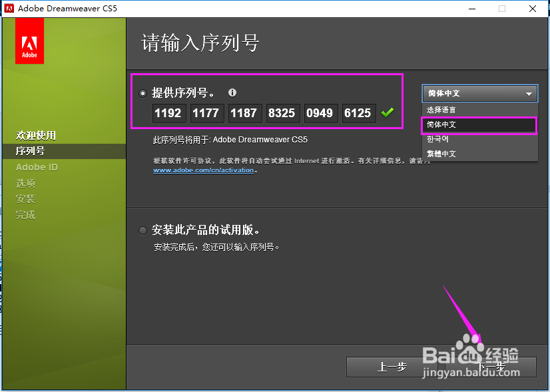This screenshot has height=392, width=550.
Task: Click the serial number info icon
Action: pyautogui.click(x=232, y=93)
